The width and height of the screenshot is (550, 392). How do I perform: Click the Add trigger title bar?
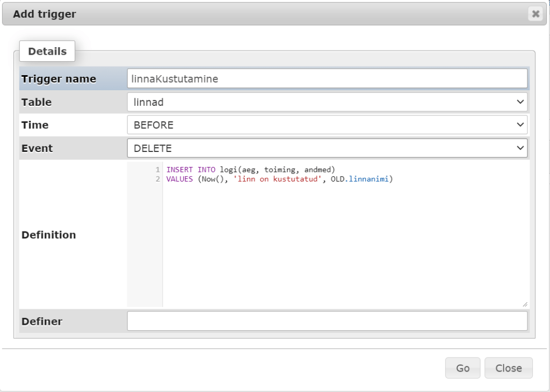pos(258,14)
